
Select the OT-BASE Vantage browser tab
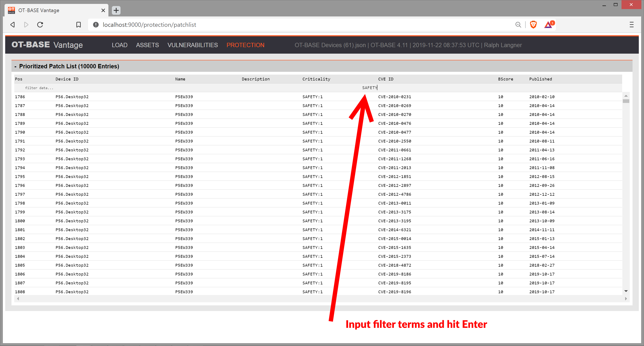click(56, 11)
